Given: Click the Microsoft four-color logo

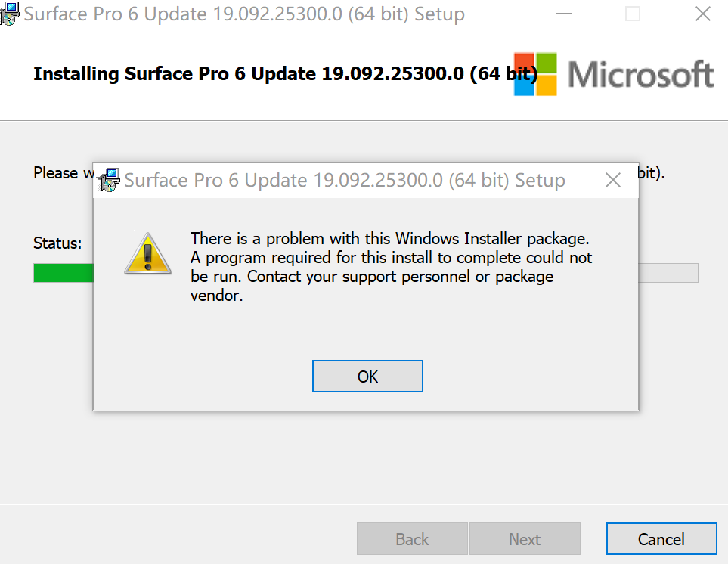Looking at the screenshot, I should click(535, 74).
